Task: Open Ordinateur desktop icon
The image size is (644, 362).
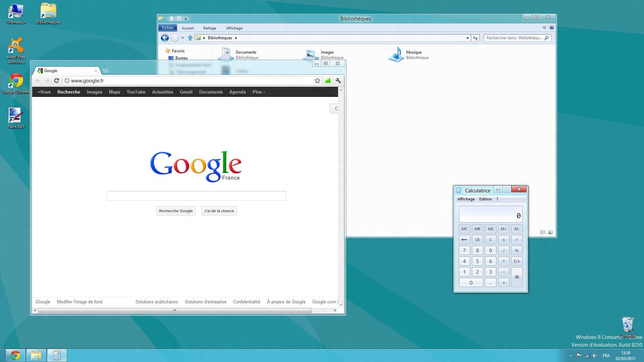Action: [16, 14]
